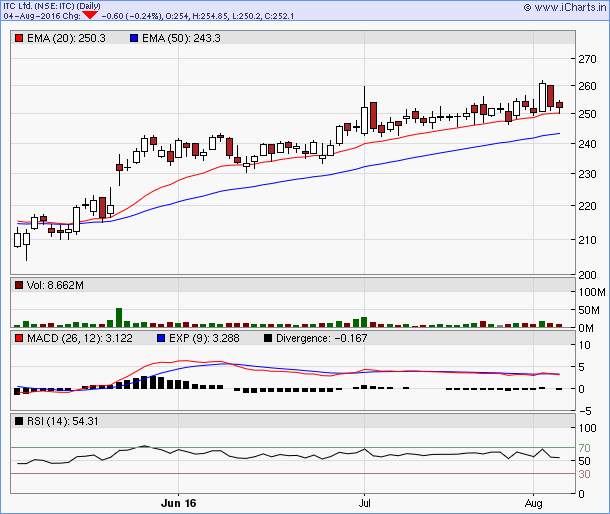Click the 100M volume axis label
610x514 pixels.
(x=592, y=292)
